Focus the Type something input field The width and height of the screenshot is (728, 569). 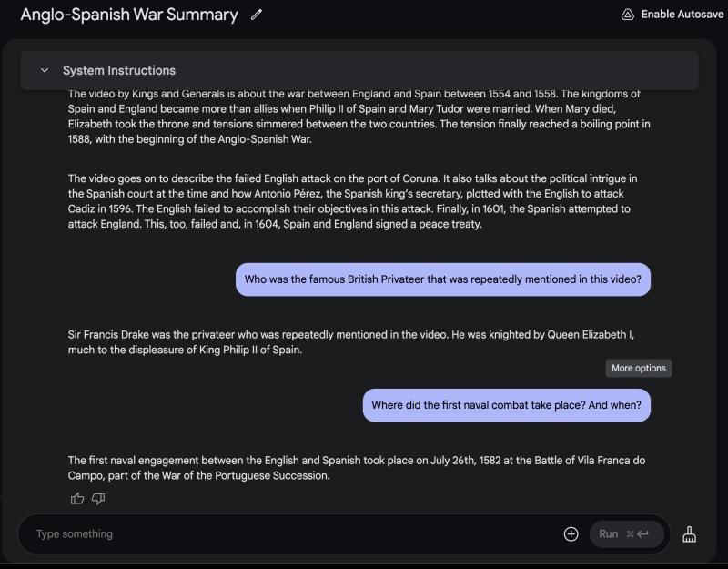pyautogui.click(x=291, y=534)
